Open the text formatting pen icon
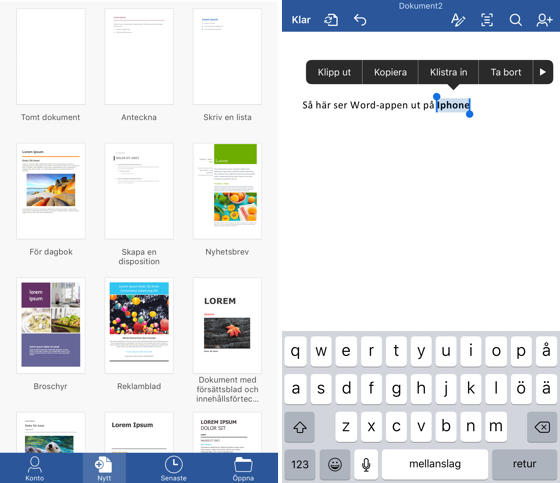560x483 pixels. (458, 20)
